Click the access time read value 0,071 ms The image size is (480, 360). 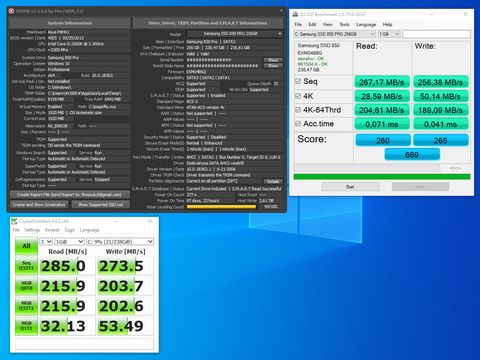tap(382, 124)
